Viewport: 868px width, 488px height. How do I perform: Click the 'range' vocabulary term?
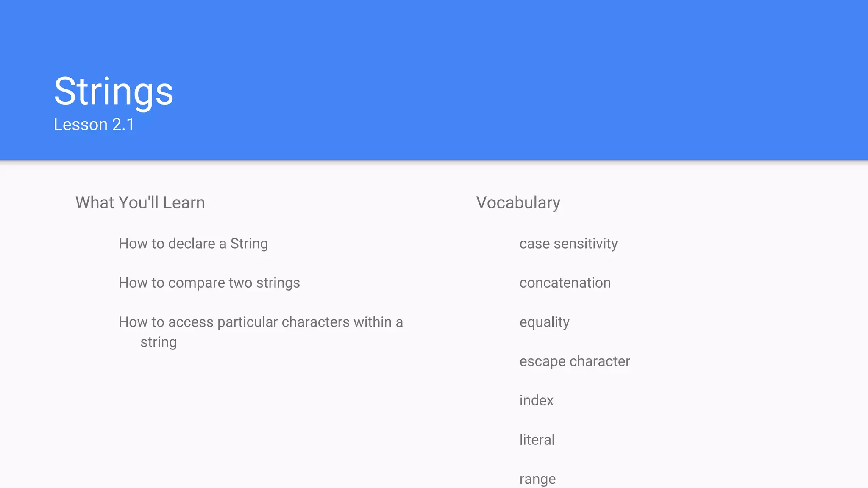(x=538, y=480)
